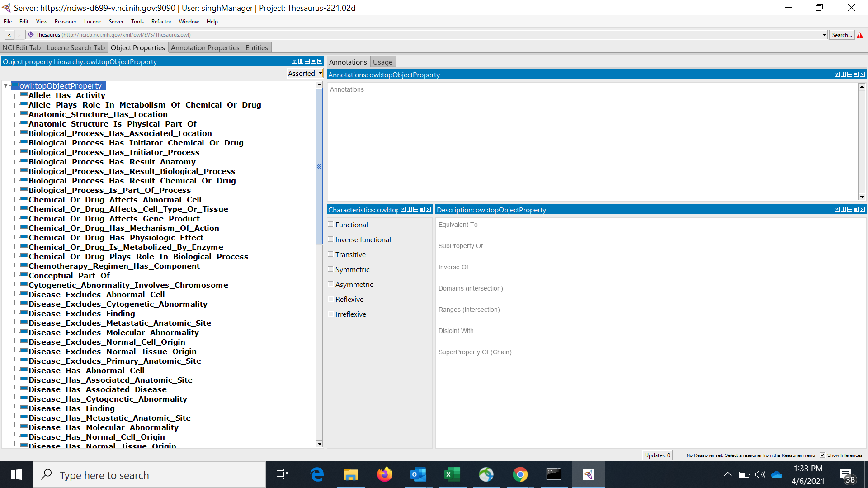The image size is (868, 488).
Task: Check the Transitive property characteristic
Action: pos(330,254)
